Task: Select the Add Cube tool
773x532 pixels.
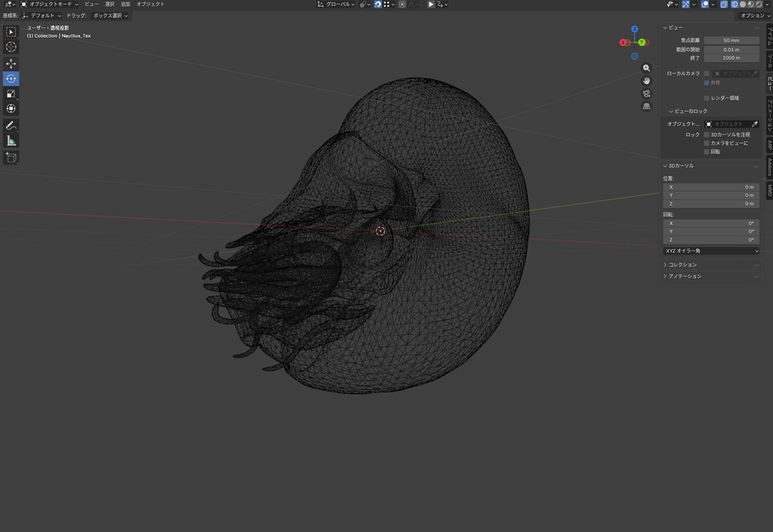Action: pos(11,158)
